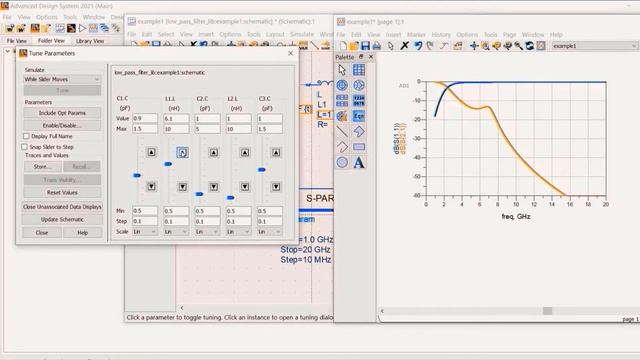640x360 pixels.
Task: Click Open folder icon in data display toolbar
Action: (354, 46)
